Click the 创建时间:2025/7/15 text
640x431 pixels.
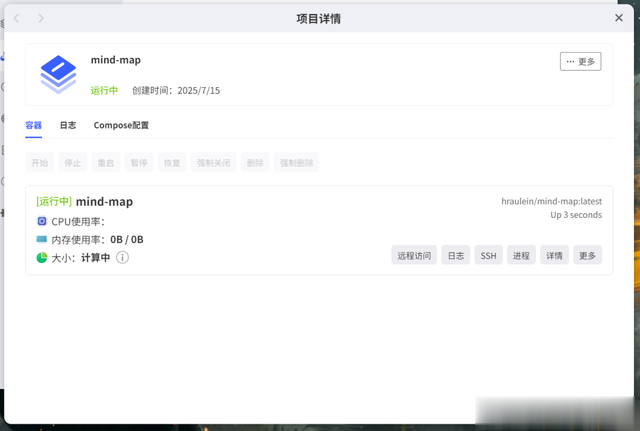tap(176, 91)
